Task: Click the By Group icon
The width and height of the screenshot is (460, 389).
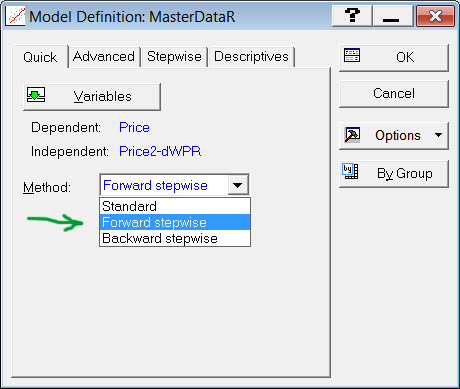Action: click(x=350, y=172)
